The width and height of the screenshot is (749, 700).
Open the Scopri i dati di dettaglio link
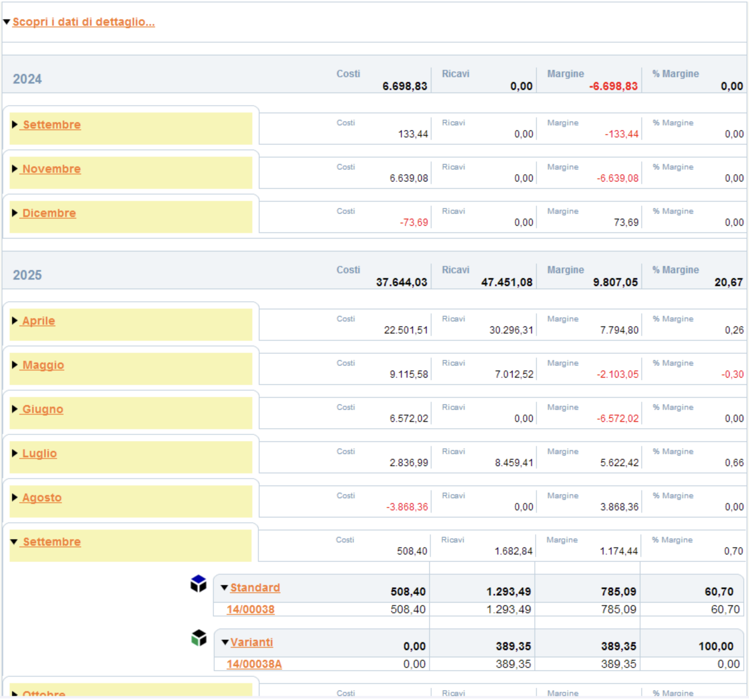click(84, 22)
